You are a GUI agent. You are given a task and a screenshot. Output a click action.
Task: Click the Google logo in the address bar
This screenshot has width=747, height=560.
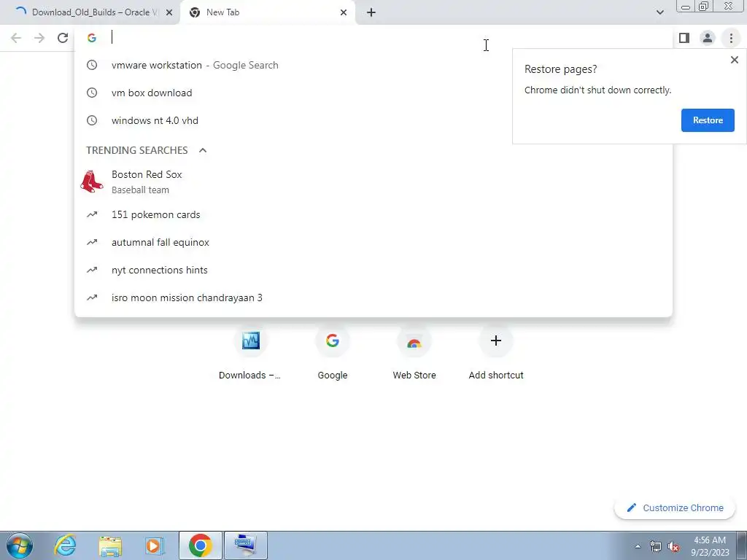tap(92, 38)
